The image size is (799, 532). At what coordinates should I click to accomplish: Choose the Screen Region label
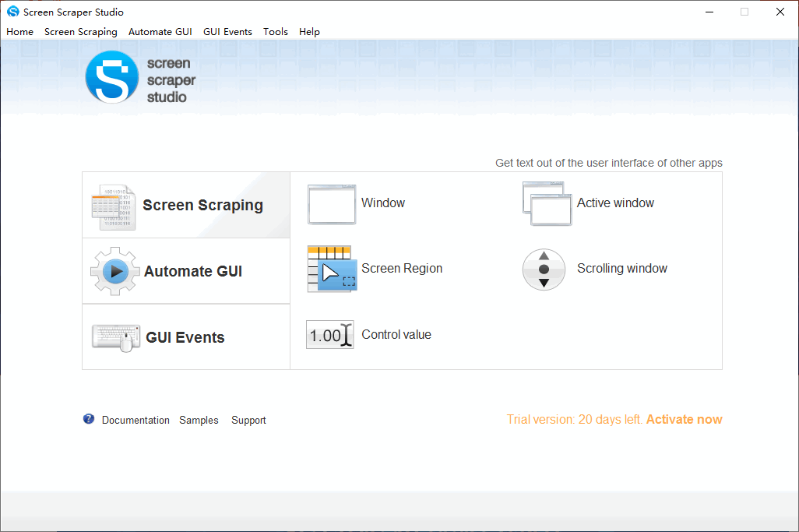click(402, 269)
